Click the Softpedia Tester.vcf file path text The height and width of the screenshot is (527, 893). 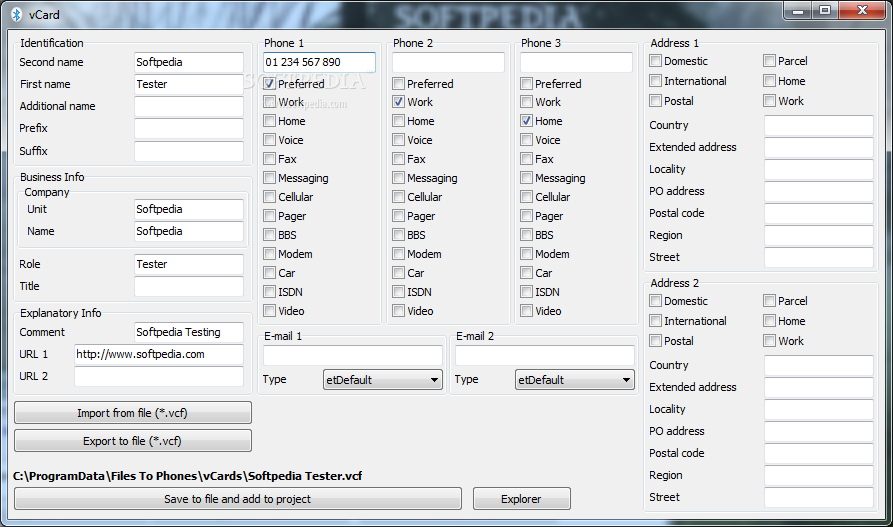tap(187, 476)
